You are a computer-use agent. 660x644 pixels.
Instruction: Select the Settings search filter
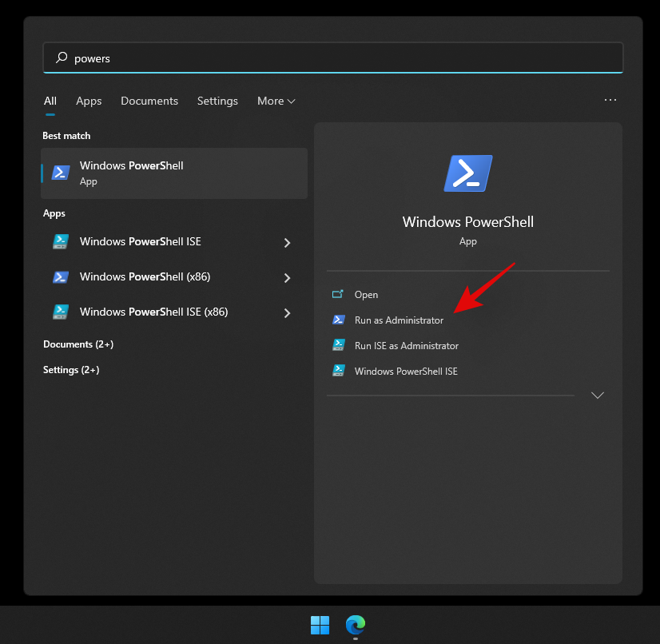coord(217,101)
